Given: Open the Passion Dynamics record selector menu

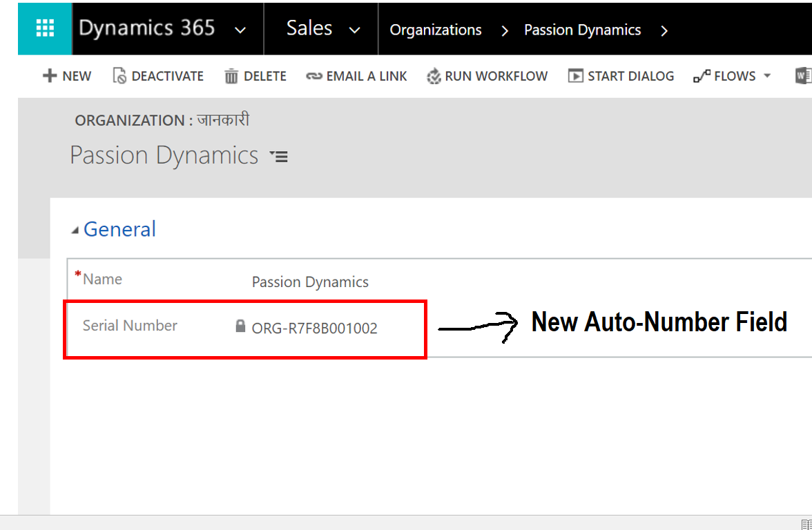Looking at the screenshot, I should pyautogui.click(x=279, y=157).
